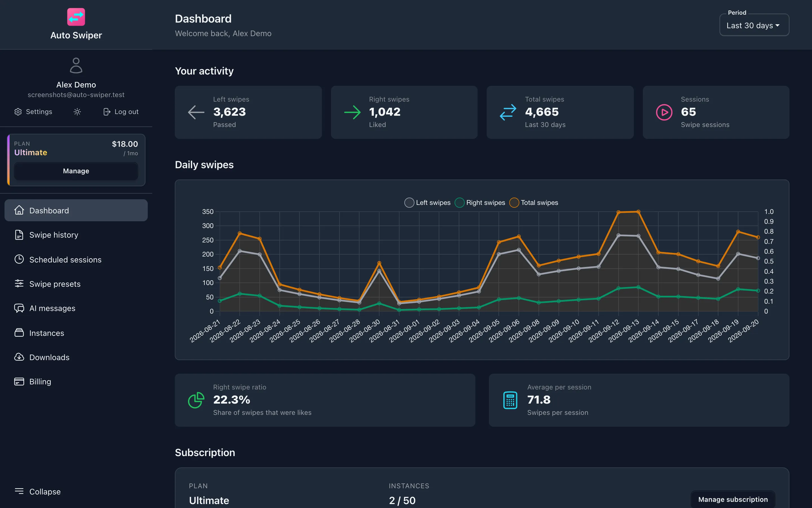812x508 pixels.
Task: Open Settings from the profile panel
Action: point(33,112)
